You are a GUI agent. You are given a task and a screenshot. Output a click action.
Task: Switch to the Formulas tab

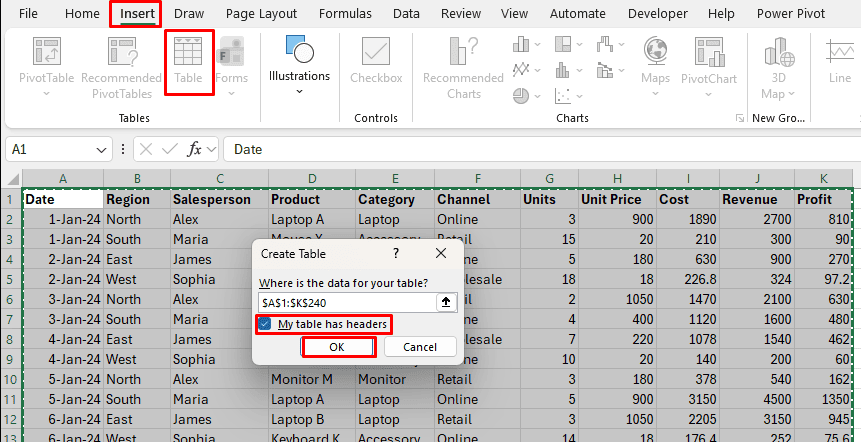tap(345, 14)
